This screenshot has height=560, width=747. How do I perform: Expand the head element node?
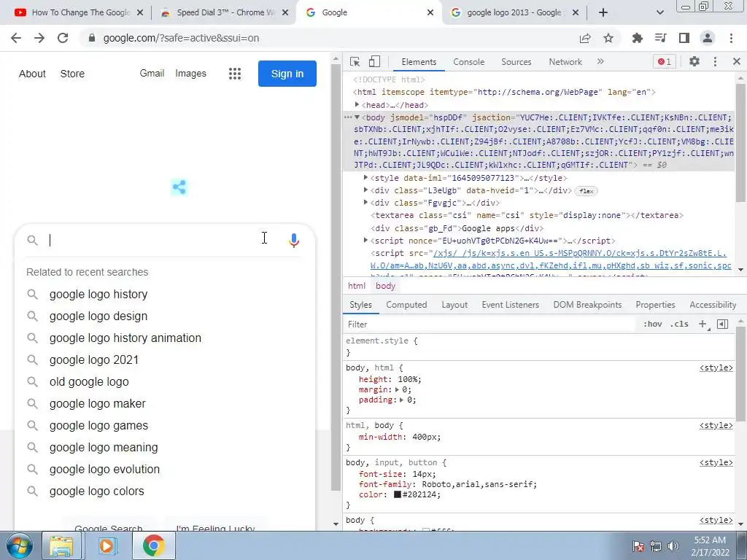click(357, 104)
